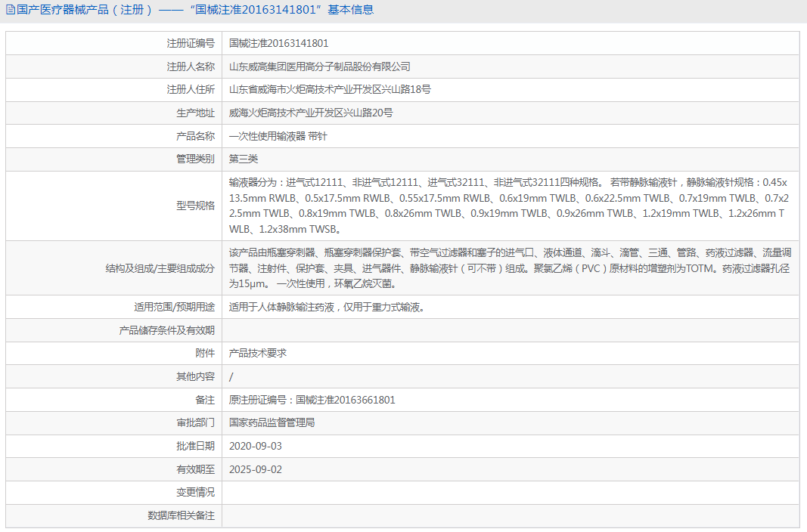807x532 pixels.
Task: Click expiry date 2025-09-02
Action: 256,469
